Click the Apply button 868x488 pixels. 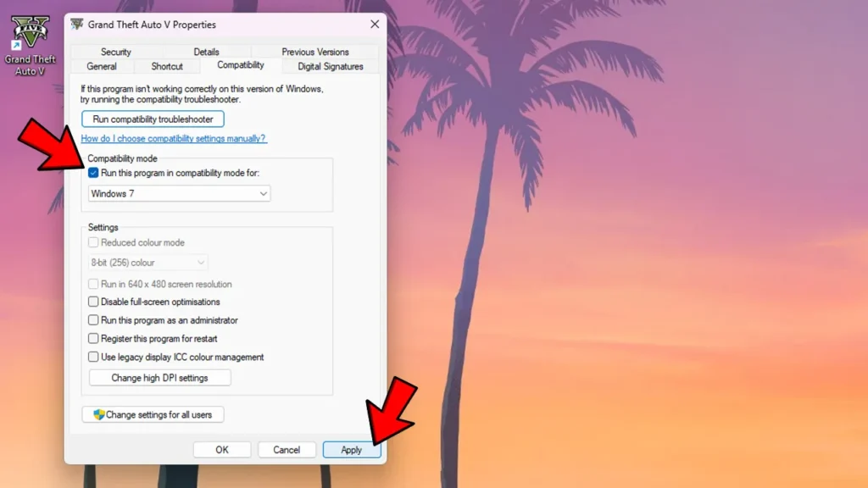(x=351, y=449)
